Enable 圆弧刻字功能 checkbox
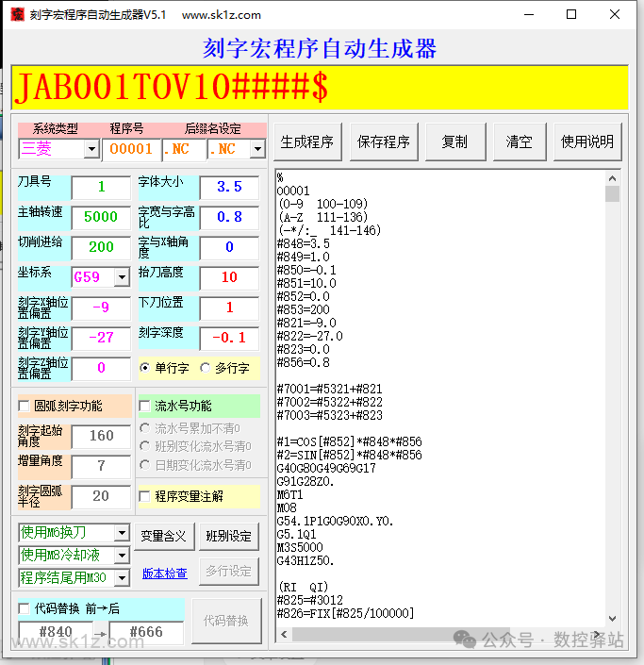644x665 pixels. click(25, 406)
